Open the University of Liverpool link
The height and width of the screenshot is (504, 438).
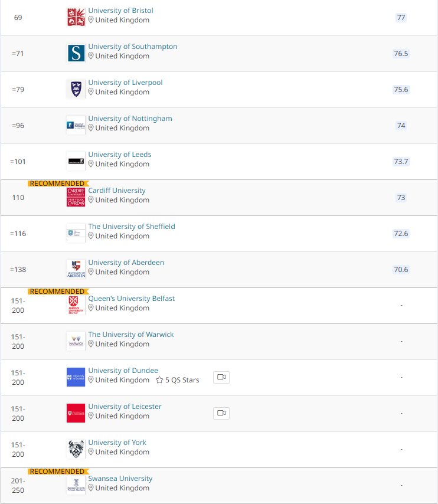pyautogui.click(x=125, y=83)
